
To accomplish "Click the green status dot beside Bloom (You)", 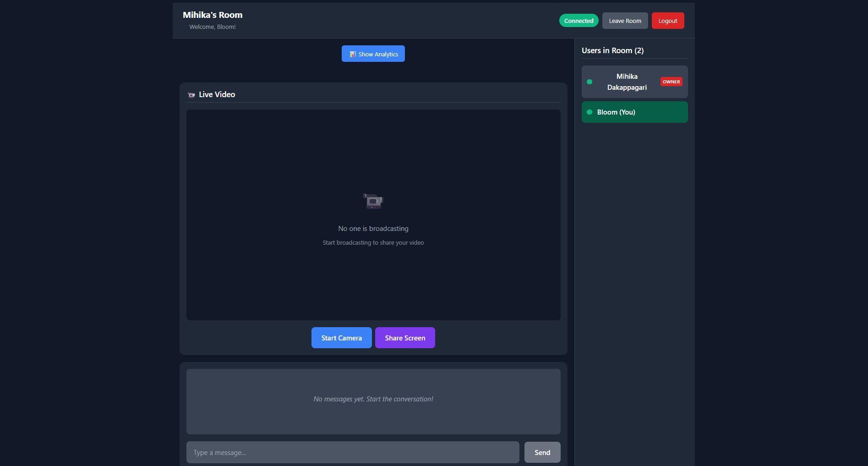I will click(590, 112).
